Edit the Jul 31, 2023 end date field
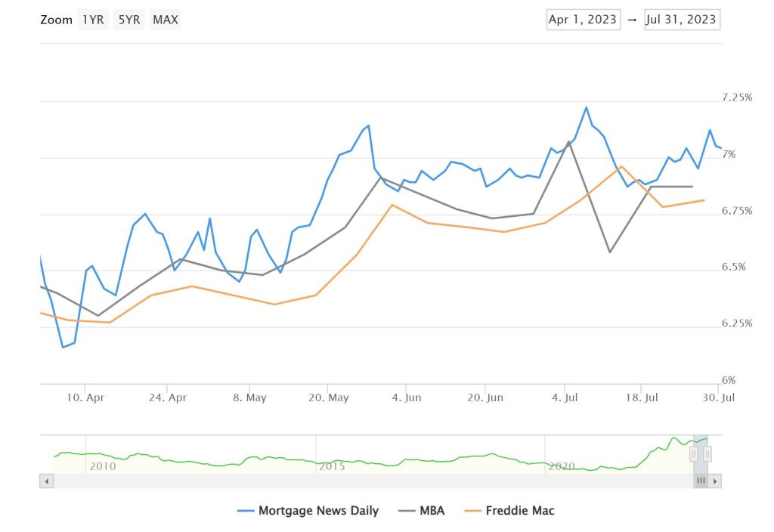The width and height of the screenshot is (774, 532). 680,20
